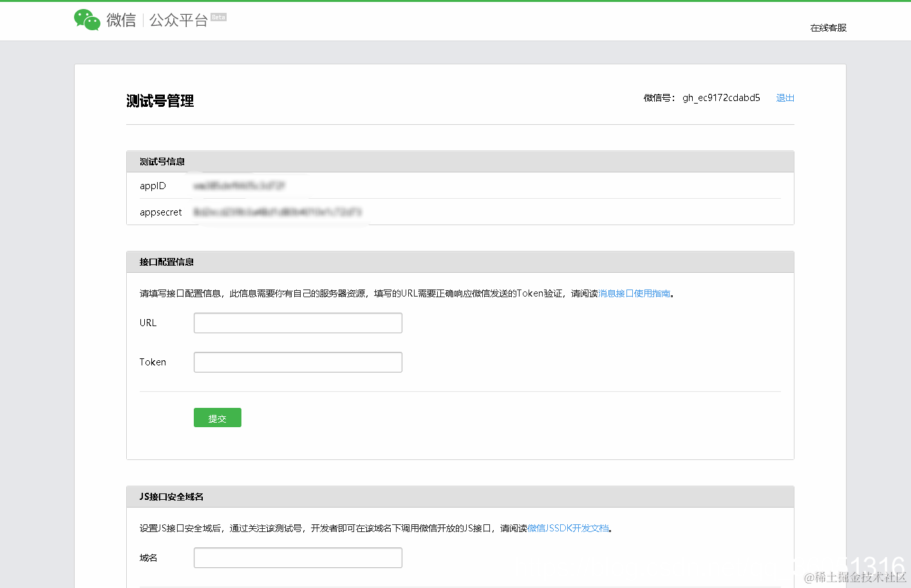The width and height of the screenshot is (911, 588).
Task: Click the 域名 domain input field
Action: coord(297,557)
